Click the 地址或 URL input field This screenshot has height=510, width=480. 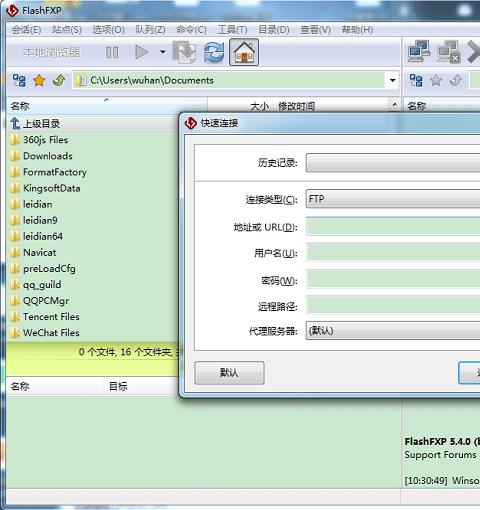click(x=393, y=226)
